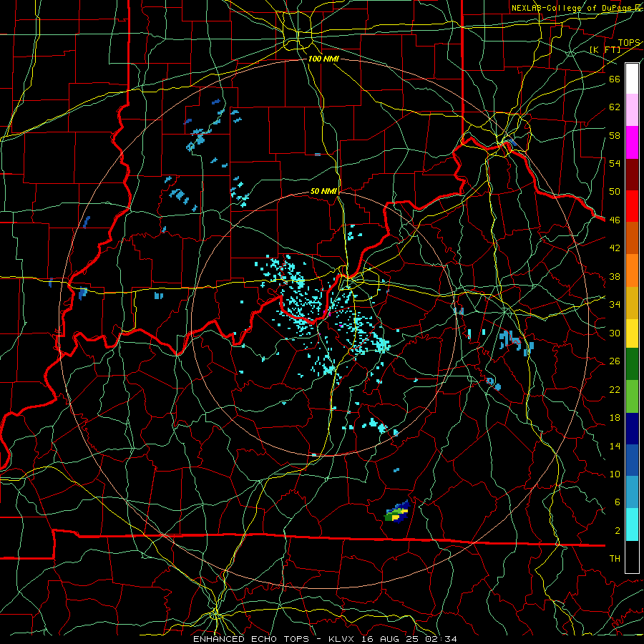Viewport: 644px width, 644px height.
Task: Click the dark orange 46 kft legend swatch
Action: pyautogui.click(x=632, y=238)
